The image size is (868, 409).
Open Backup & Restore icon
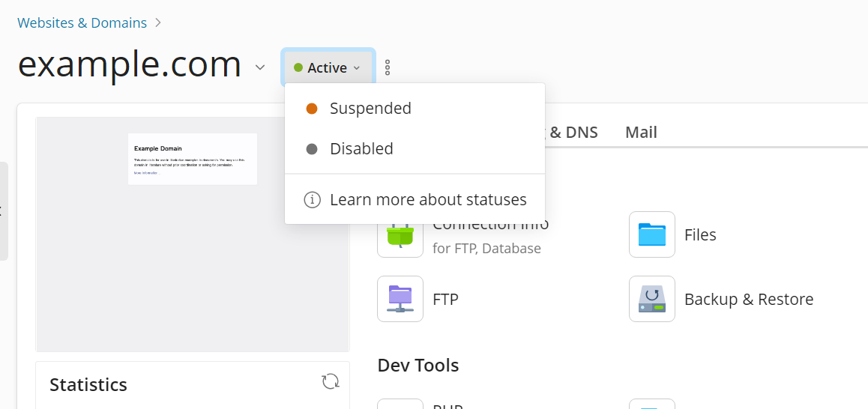[651, 299]
